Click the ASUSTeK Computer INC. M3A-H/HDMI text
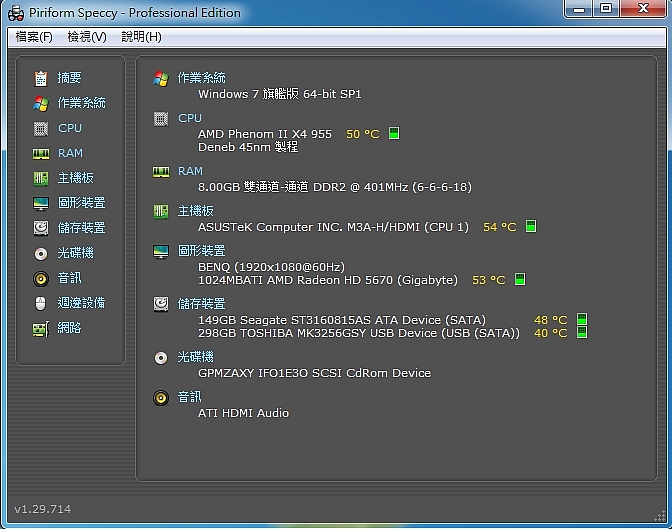The image size is (672, 529). click(333, 227)
